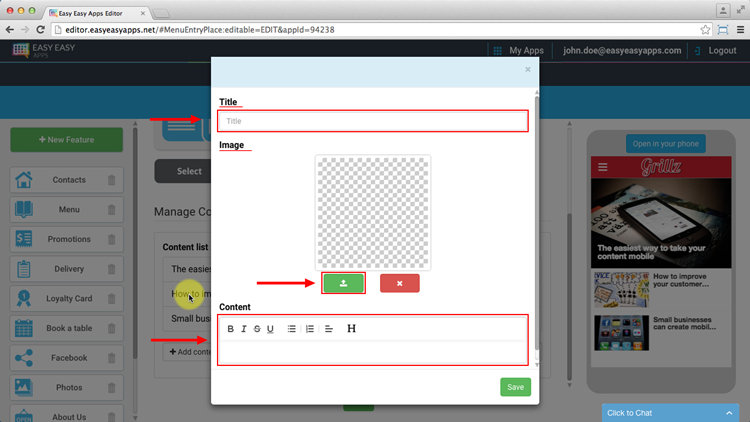Delete the Photos feature via trash icon
750x422 pixels.
[111, 388]
